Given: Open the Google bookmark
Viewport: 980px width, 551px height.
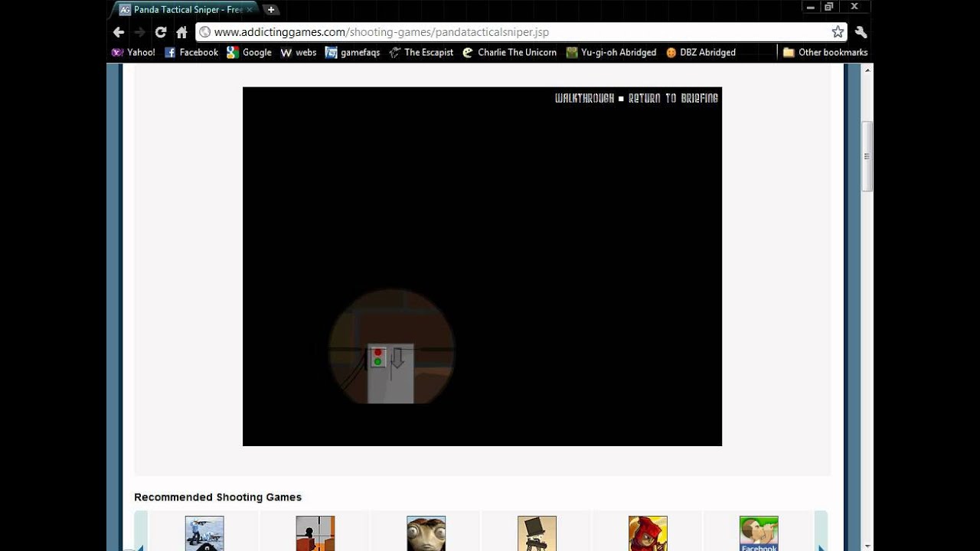Looking at the screenshot, I should (x=250, y=53).
